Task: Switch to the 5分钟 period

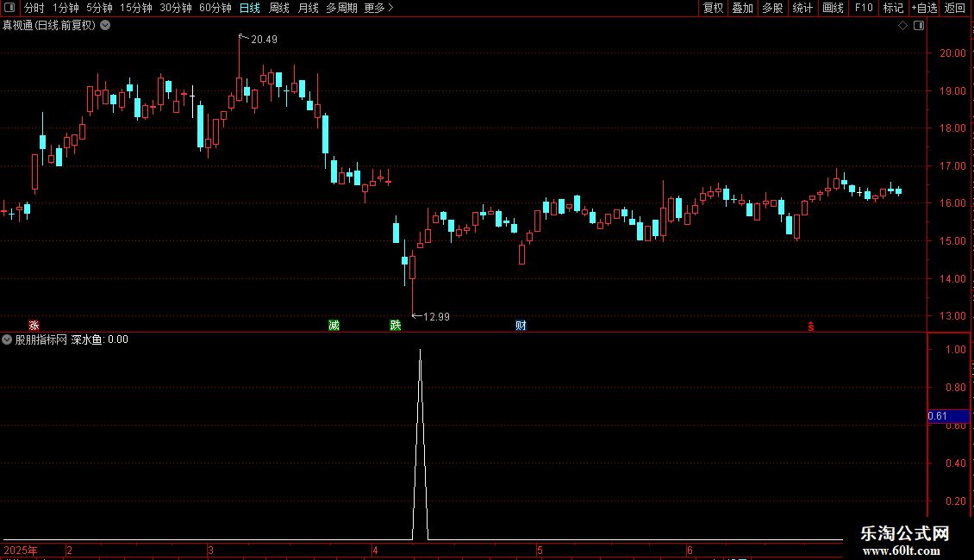Action: tap(99, 8)
